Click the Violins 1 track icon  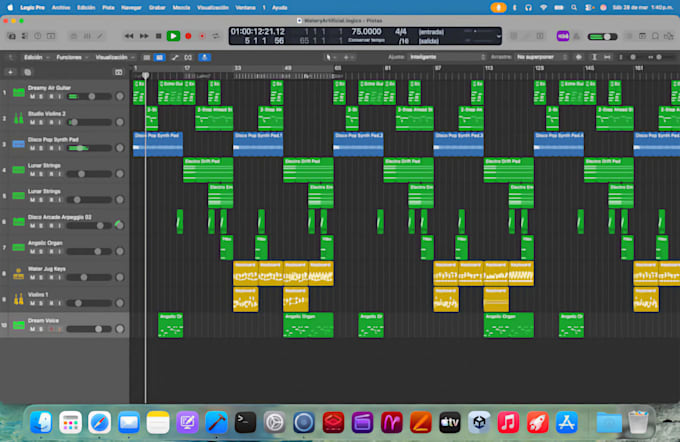pos(19,299)
